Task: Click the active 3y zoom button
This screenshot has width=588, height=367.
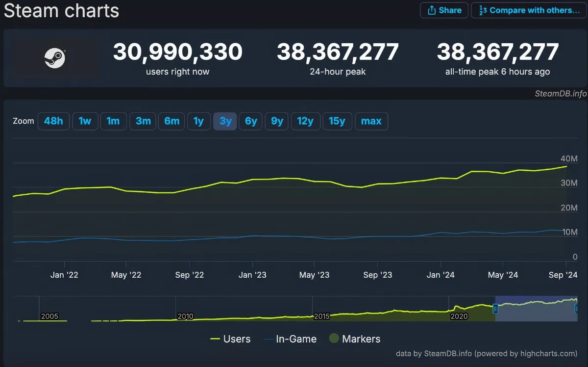Action: tap(225, 121)
